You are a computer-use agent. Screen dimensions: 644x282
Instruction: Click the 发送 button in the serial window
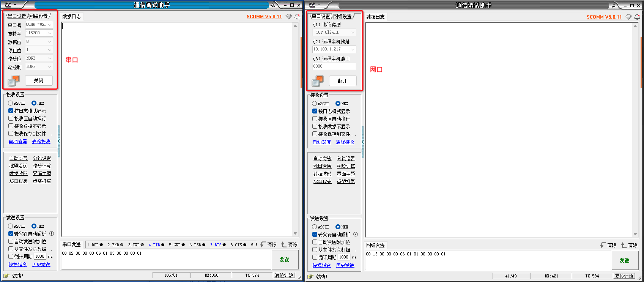click(x=284, y=260)
